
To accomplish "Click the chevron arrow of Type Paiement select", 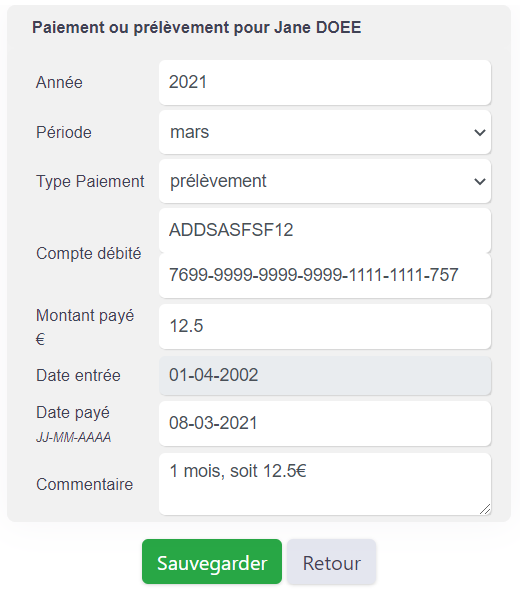I will 480,182.
